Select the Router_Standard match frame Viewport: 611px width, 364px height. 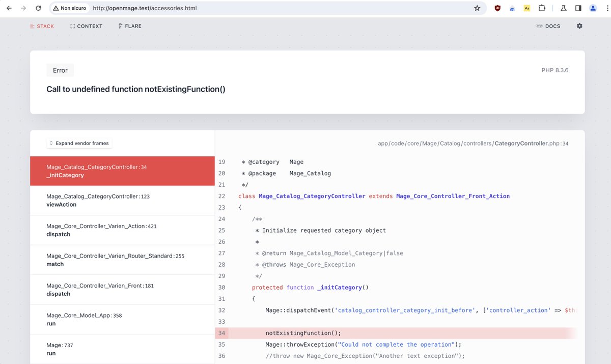122,260
